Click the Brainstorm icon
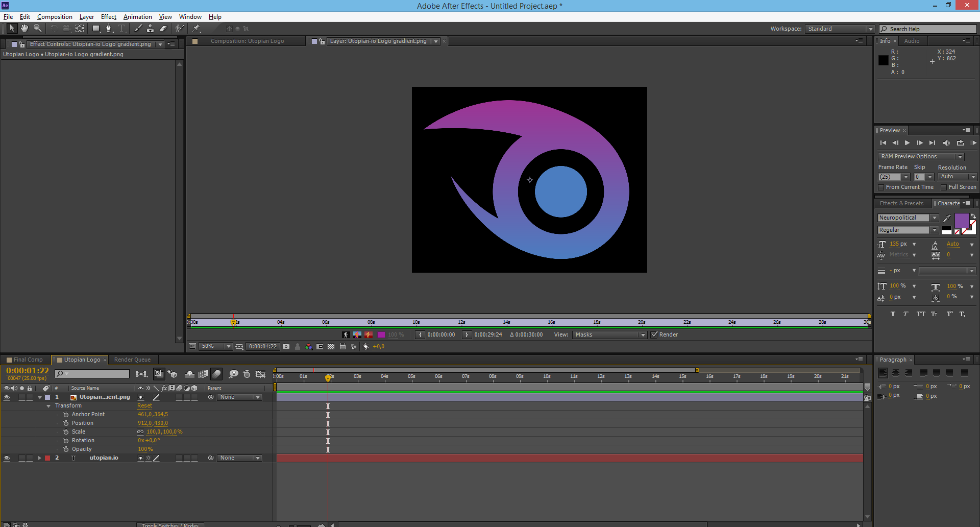 click(233, 374)
